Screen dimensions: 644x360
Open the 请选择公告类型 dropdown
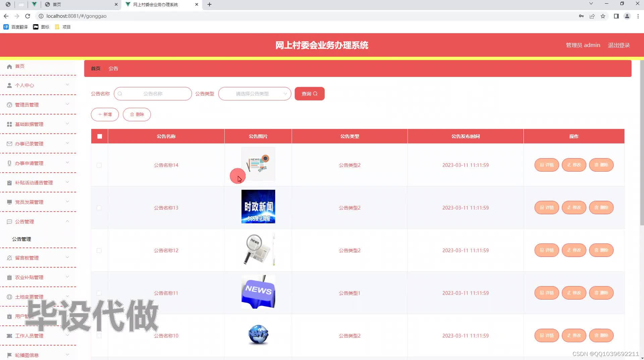pos(255,94)
